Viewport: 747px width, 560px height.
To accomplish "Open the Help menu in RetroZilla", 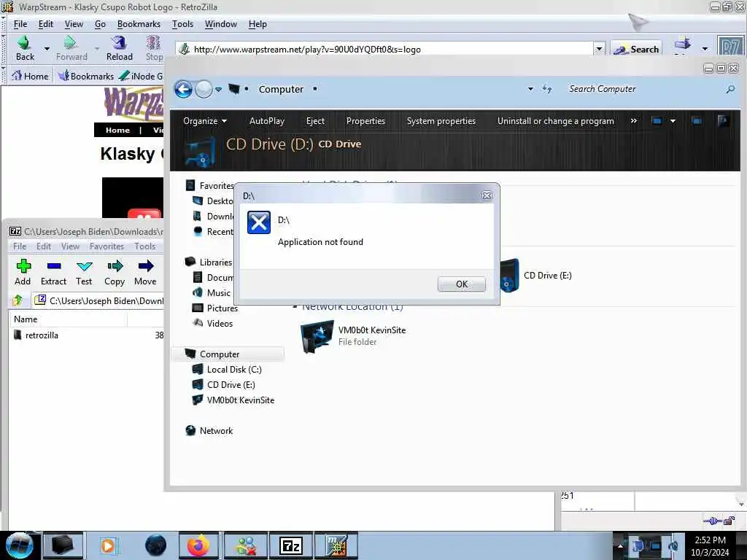I will click(x=258, y=24).
